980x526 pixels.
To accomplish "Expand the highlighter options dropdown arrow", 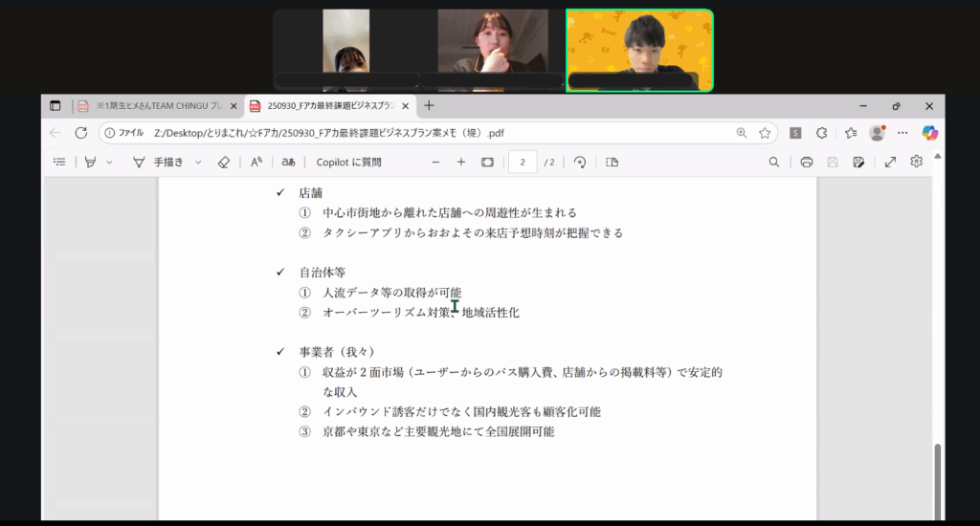I will (x=109, y=163).
